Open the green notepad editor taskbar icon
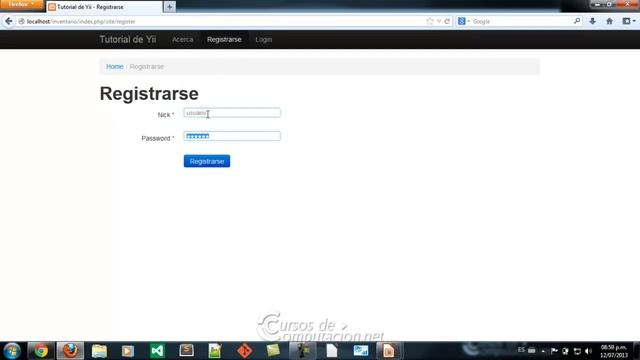This screenshot has width=640, height=360. coord(215,351)
